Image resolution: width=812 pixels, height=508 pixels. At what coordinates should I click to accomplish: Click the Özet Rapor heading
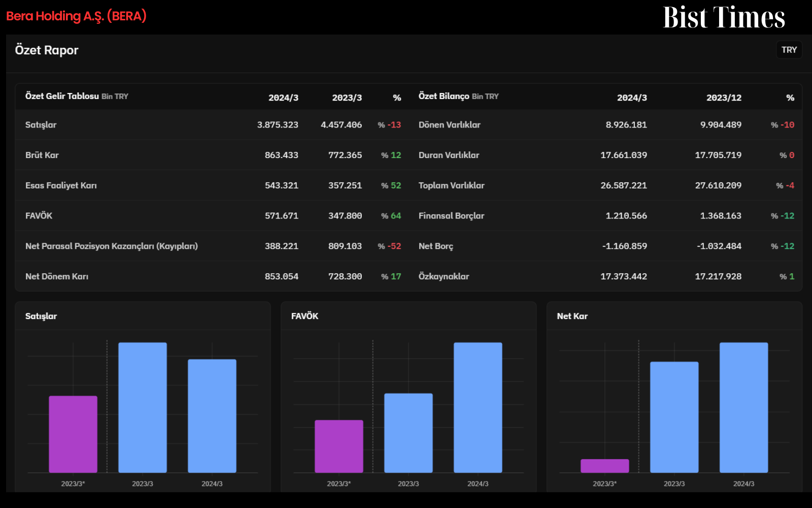click(x=47, y=50)
